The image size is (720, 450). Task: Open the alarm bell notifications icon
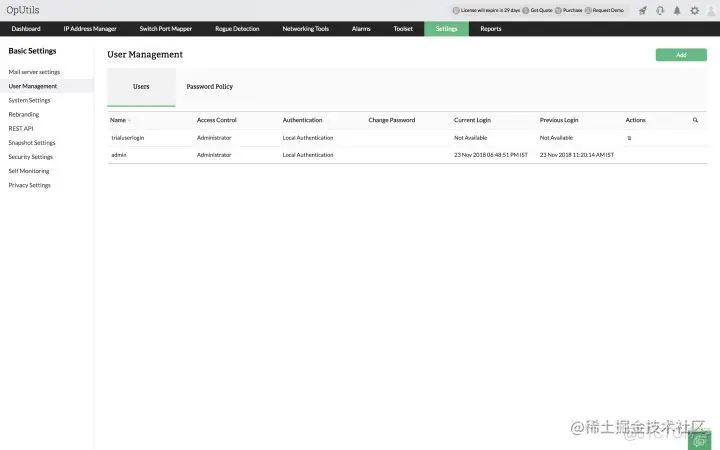click(x=677, y=10)
